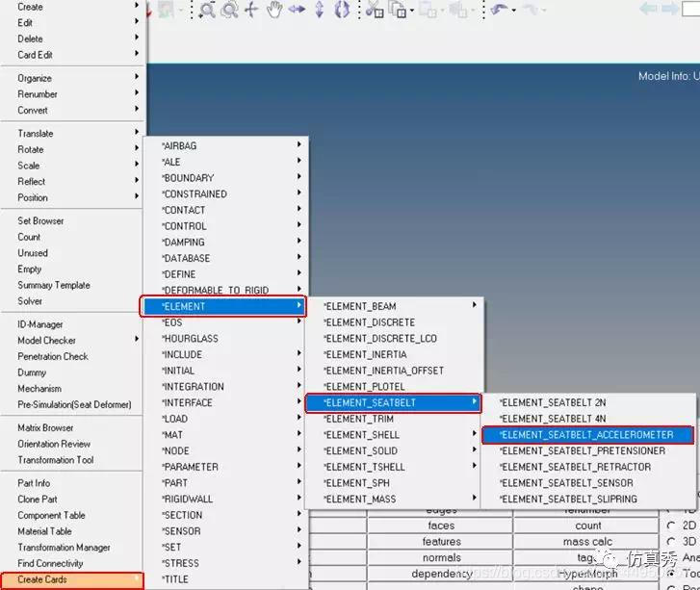Click the mass calc panel button

(586, 542)
